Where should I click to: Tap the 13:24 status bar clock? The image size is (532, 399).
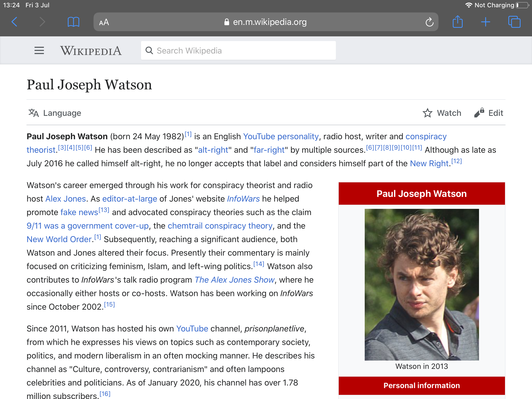coord(11,5)
